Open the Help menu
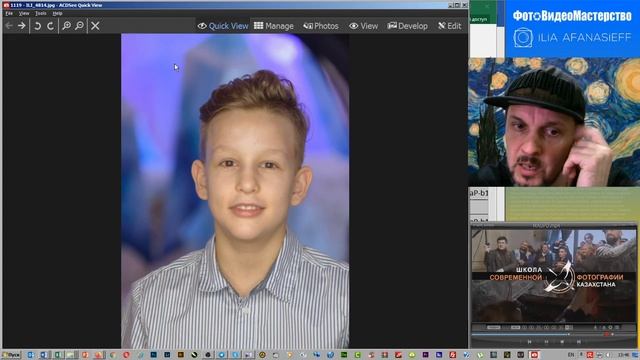 tap(58, 13)
